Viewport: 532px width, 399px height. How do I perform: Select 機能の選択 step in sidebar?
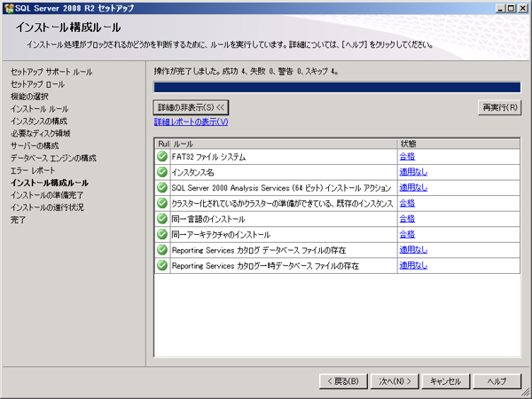coord(29,97)
